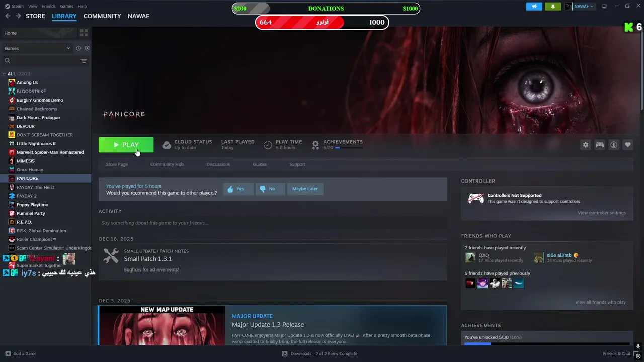
Task: Go to the library Home button
Action: coord(38,33)
